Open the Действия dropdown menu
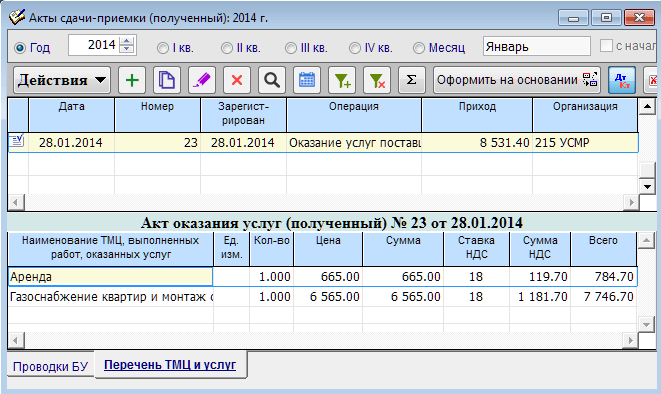 [x=62, y=80]
